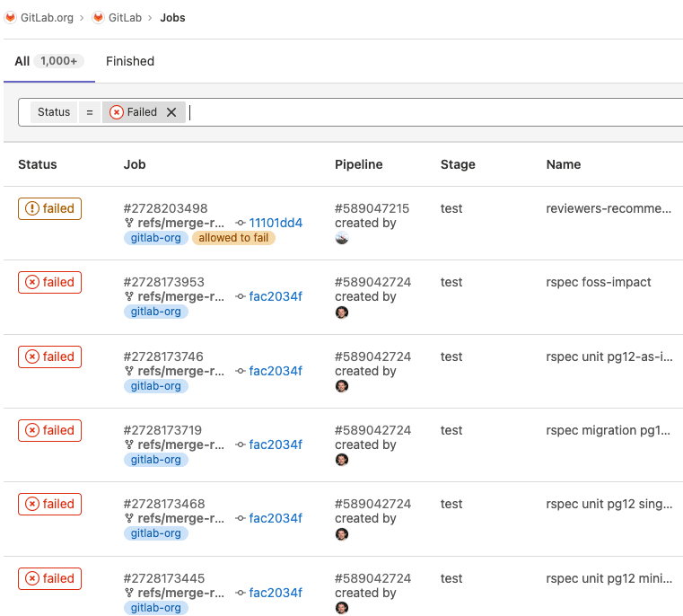The width and height of the screenshot is (683, 616).
Task: Click the Jobs breadcrumb item
Action: click(x=172, y=17)
